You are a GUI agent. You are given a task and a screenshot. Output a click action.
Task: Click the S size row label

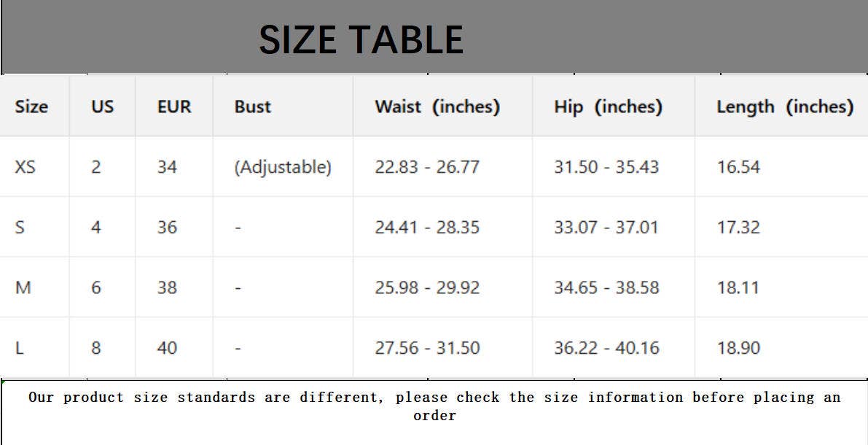tap(20, 227)
